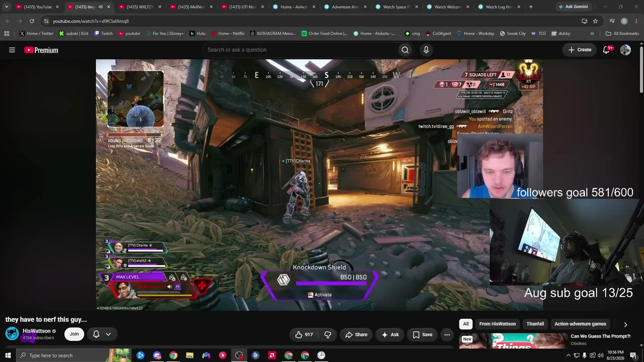
Task: Open Chrome apps grid shortcut
Action: (7, 34)
